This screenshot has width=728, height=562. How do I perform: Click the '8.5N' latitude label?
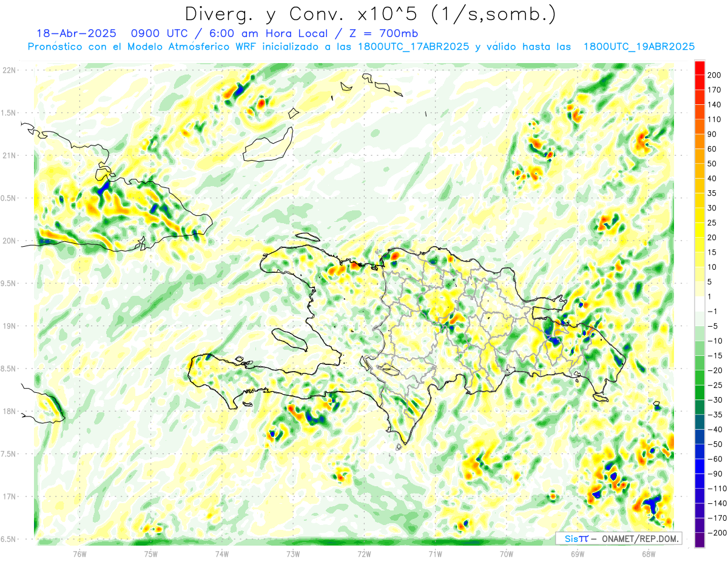[x=10, y=369]
